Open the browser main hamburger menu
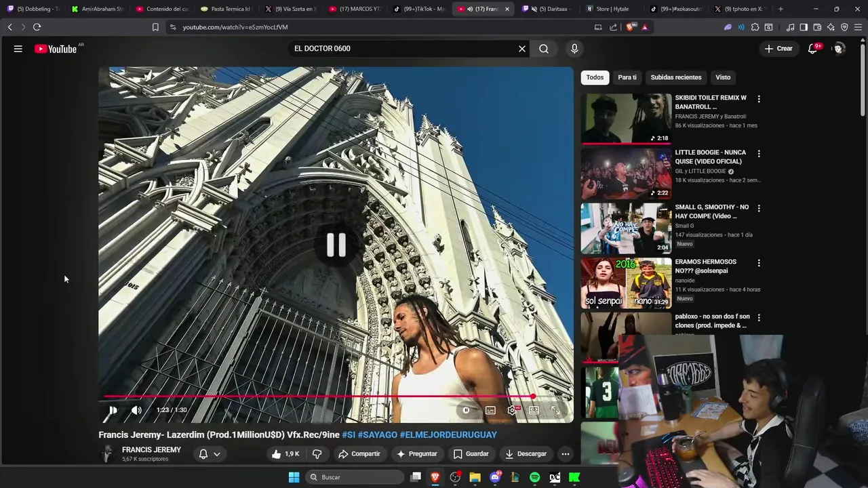The width and height of the screenshot is (868, 488). [x=858, y=27]
